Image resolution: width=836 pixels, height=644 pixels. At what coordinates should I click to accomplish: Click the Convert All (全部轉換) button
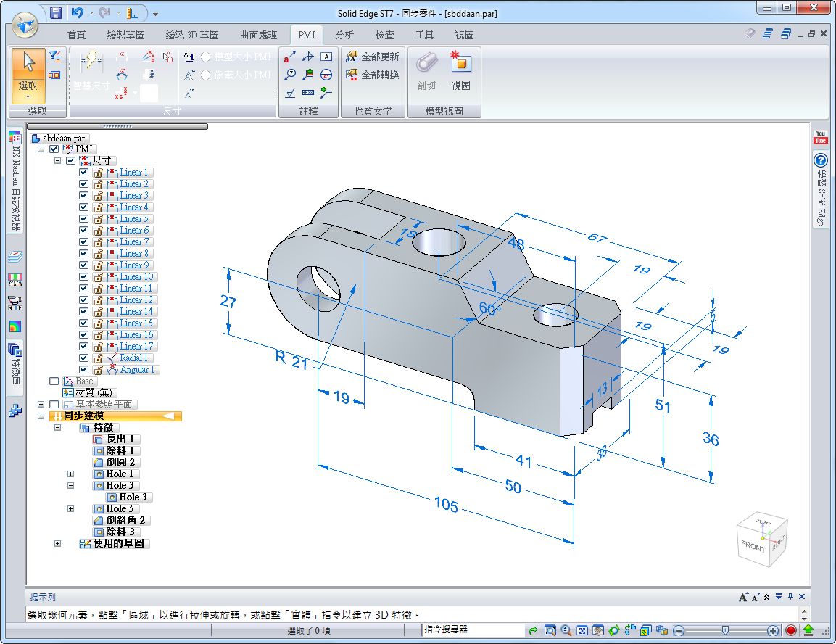[373, 75]
